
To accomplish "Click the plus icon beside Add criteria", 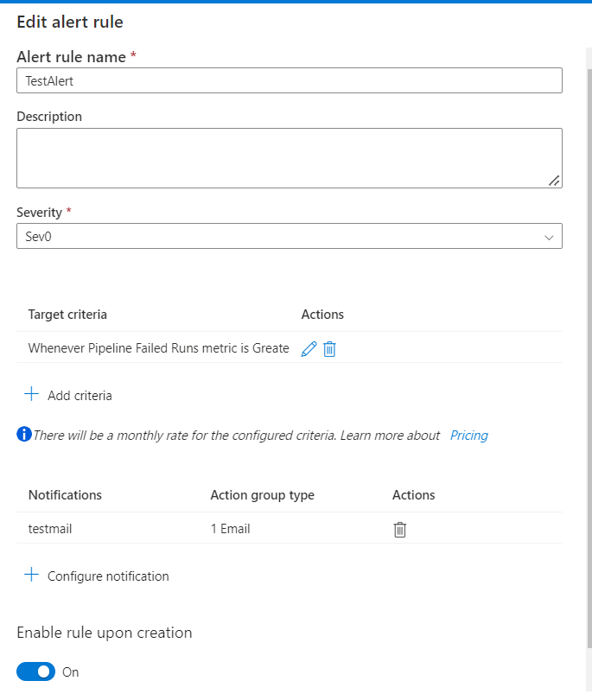I will coord(31,395).
